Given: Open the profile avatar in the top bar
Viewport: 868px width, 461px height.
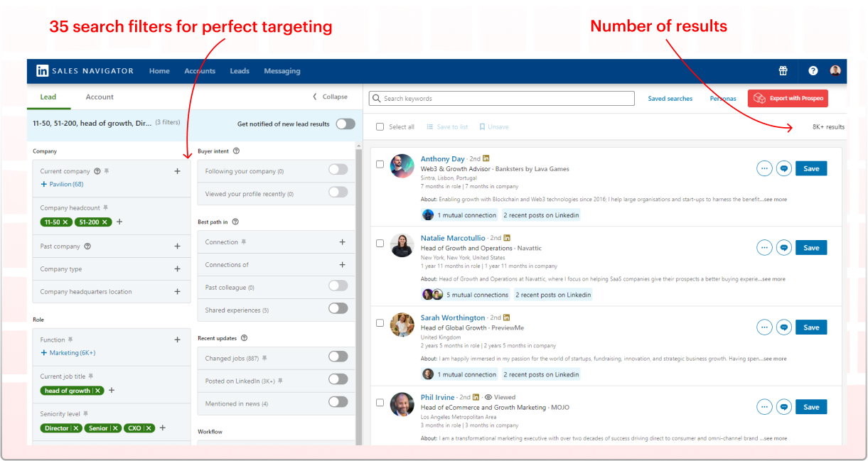Looking at the screenshot, I should (x=835, y=71).
